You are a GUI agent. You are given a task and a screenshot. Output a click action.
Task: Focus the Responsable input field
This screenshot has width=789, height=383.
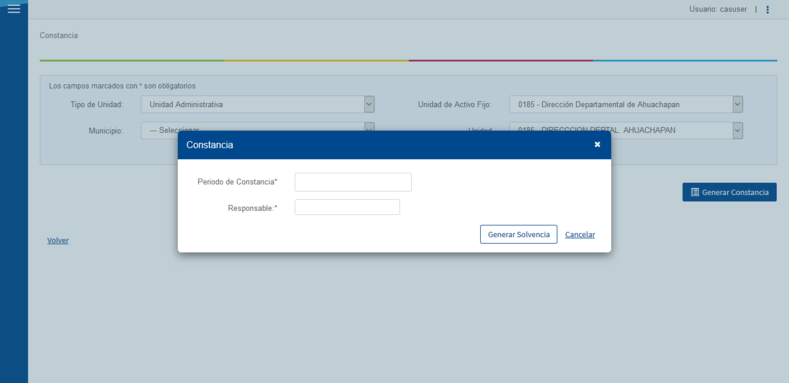347,207
